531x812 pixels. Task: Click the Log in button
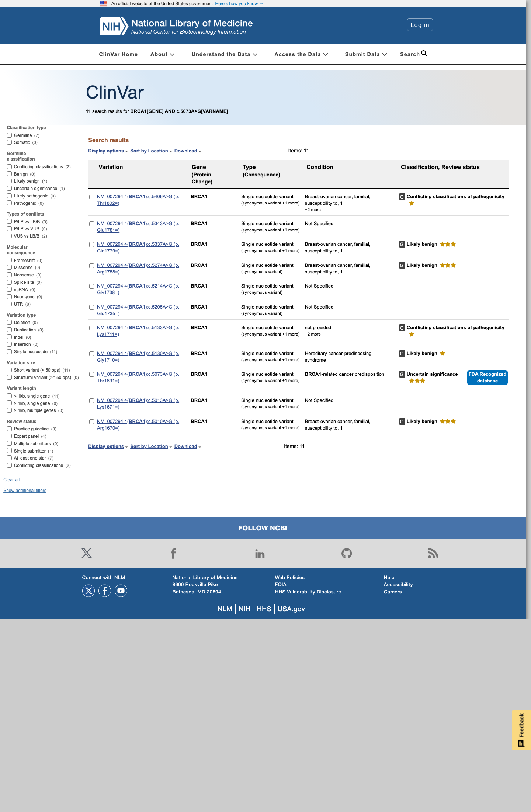pos(420,25)
